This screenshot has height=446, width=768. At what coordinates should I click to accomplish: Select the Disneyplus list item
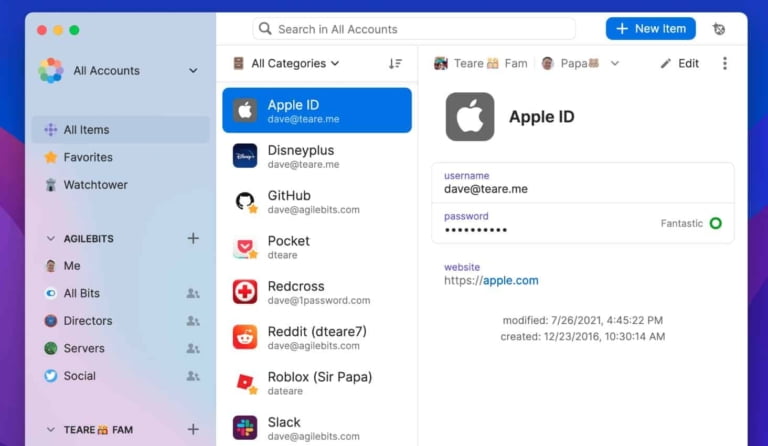click(x=317, y=156)
